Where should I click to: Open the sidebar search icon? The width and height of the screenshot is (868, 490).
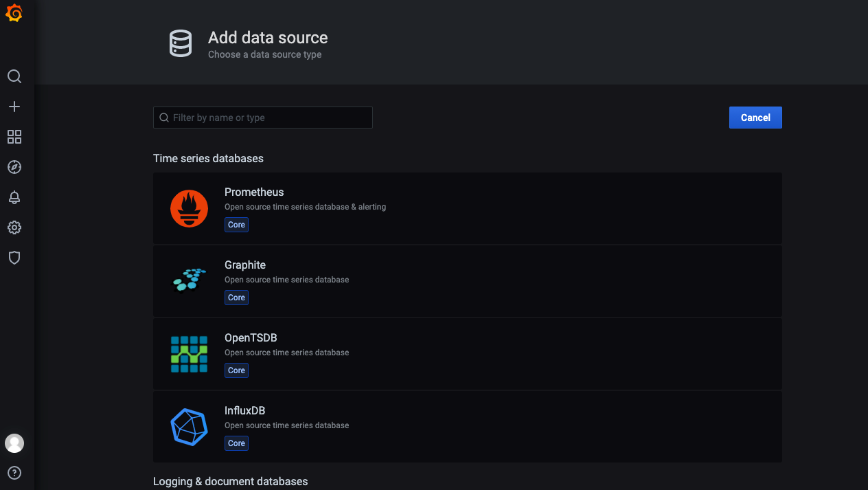[14, 76]
